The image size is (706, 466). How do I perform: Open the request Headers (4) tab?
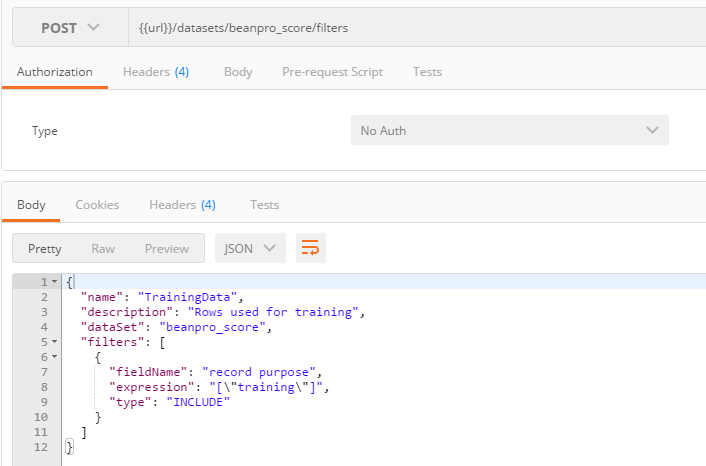pyautogui.click(x=156, y=72)
